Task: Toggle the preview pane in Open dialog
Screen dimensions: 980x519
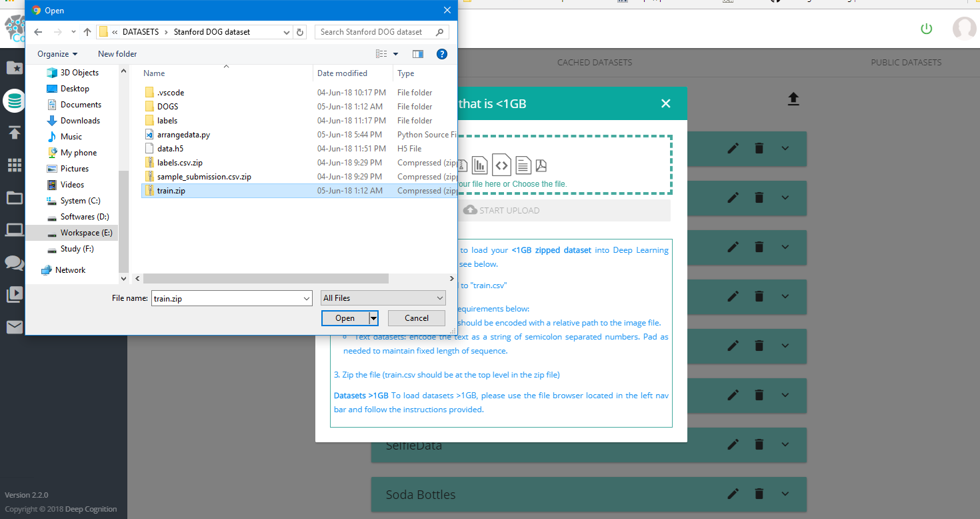Action: (x=418, y=54)
